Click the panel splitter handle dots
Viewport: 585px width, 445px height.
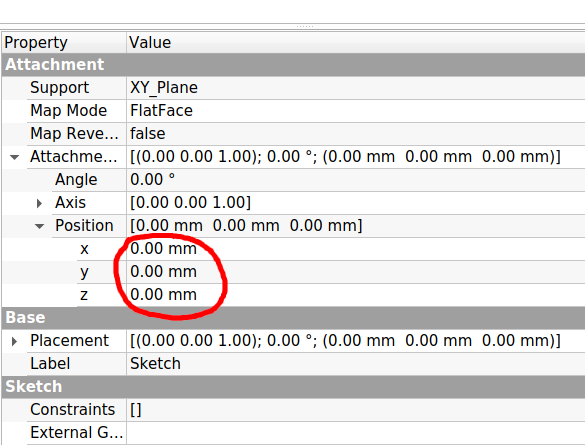click(x=305, y=26)
